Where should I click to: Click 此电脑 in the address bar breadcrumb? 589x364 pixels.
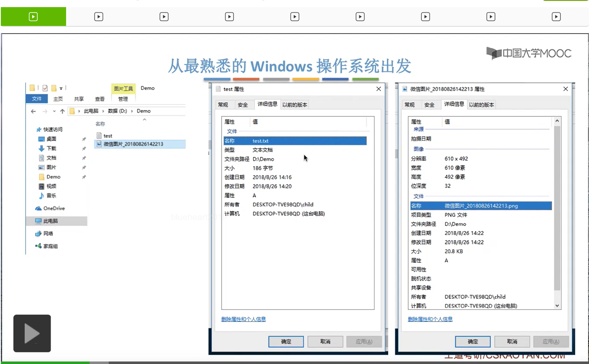(x=91, y=111)
